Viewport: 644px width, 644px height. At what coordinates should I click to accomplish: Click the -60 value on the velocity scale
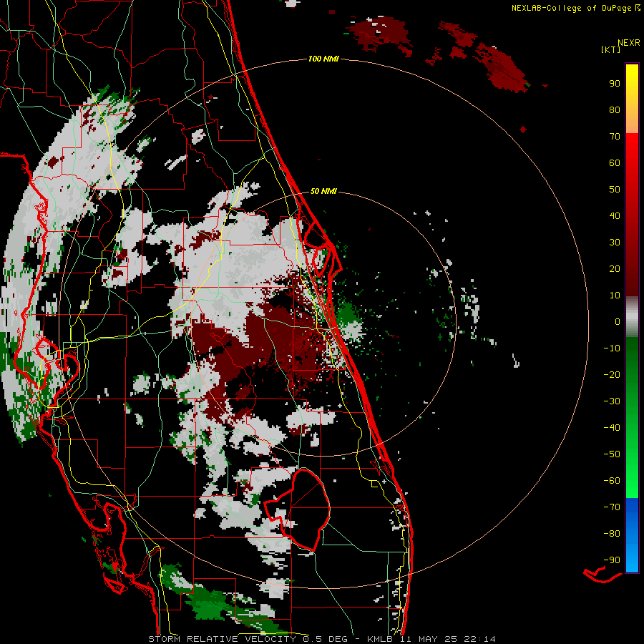coord(612,481)
